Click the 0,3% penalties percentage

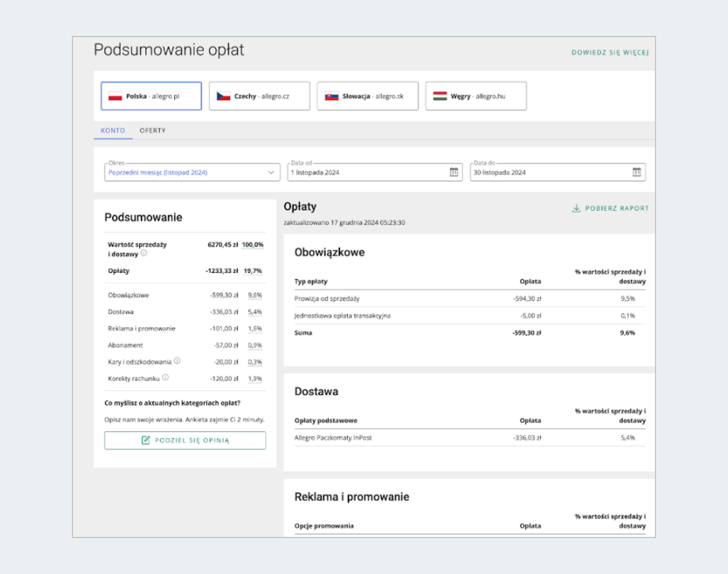(x=255, y=362)
